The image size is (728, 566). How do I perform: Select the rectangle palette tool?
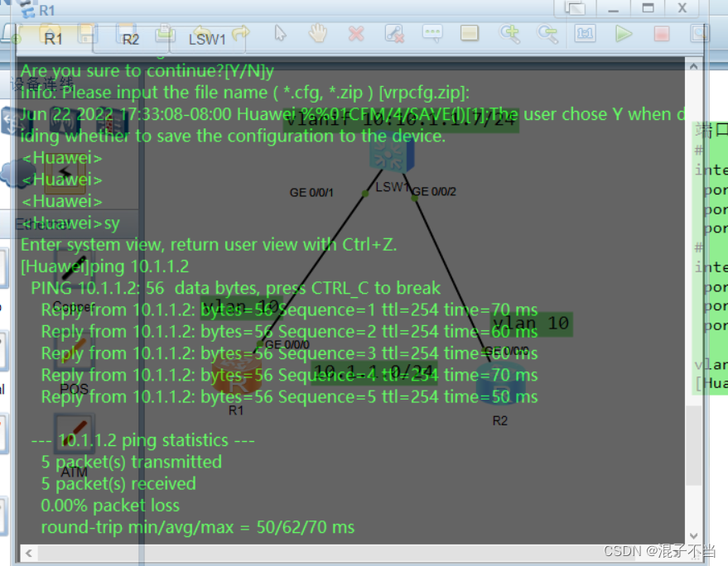pos(470,33)
